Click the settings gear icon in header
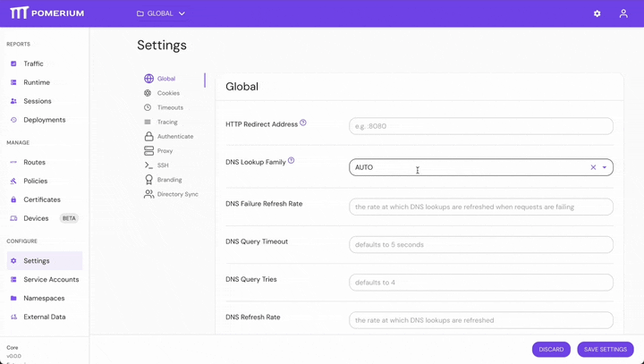Viewport: 644px width, 364px height. (597, 13)
